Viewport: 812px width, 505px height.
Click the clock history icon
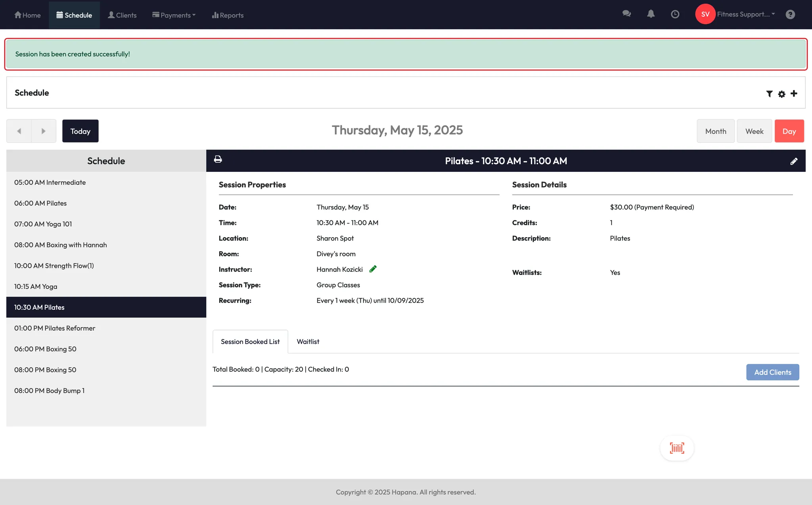[x=675, y=14]
